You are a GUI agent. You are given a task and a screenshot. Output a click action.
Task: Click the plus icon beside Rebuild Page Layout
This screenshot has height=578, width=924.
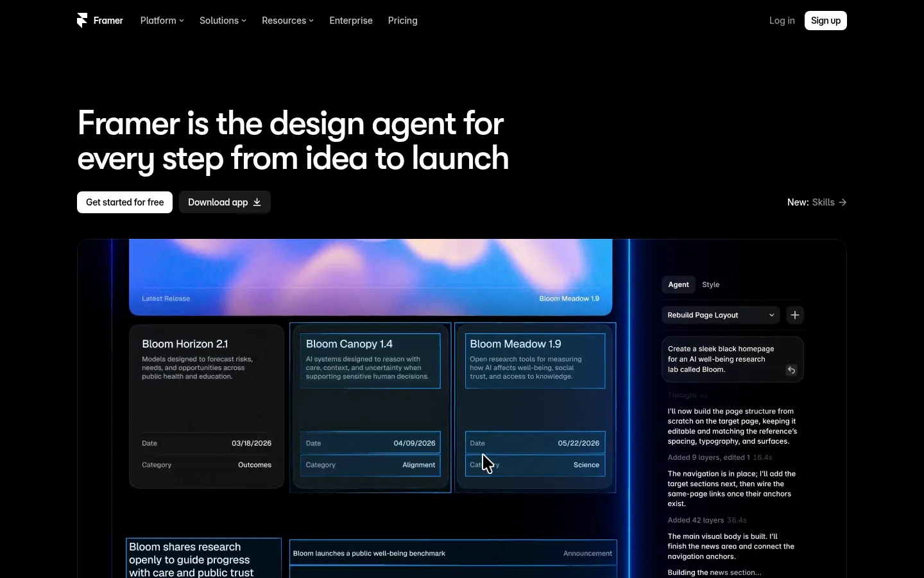pos(795,315)
